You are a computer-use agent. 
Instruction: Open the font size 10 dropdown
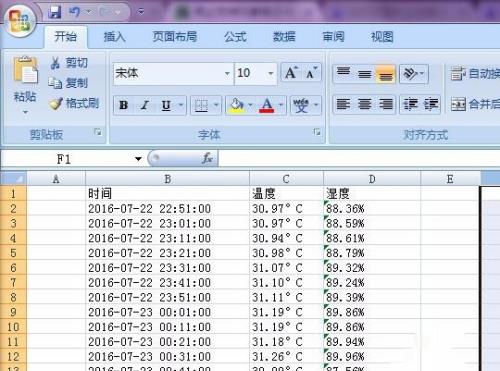pyautogui.click(x=271, y=73)
